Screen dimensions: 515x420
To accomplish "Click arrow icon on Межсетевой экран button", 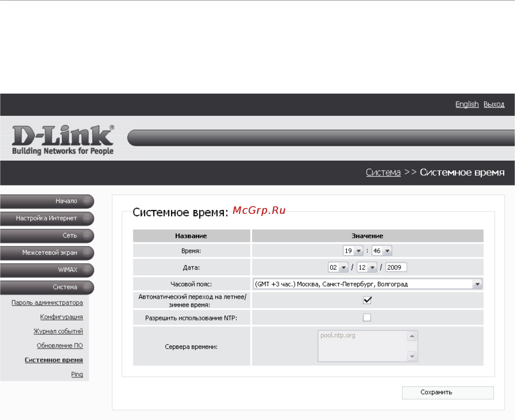I will tap(86, 253).
